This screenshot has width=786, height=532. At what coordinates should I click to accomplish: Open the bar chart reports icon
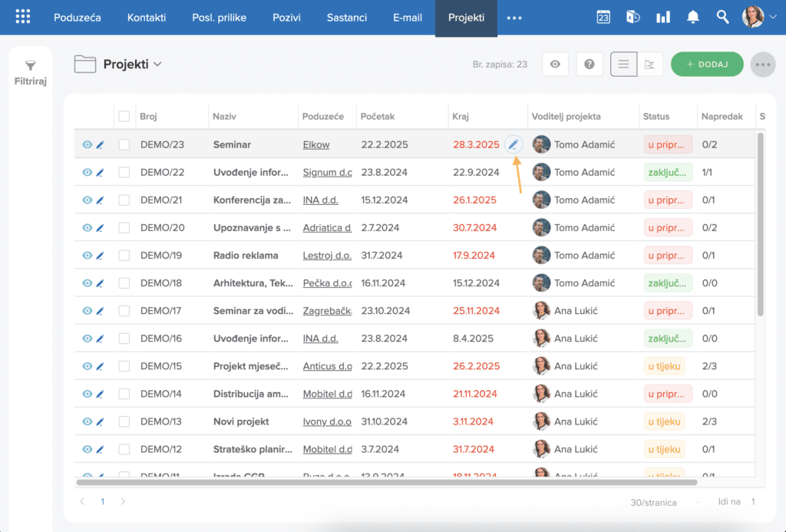pos(662,17)
